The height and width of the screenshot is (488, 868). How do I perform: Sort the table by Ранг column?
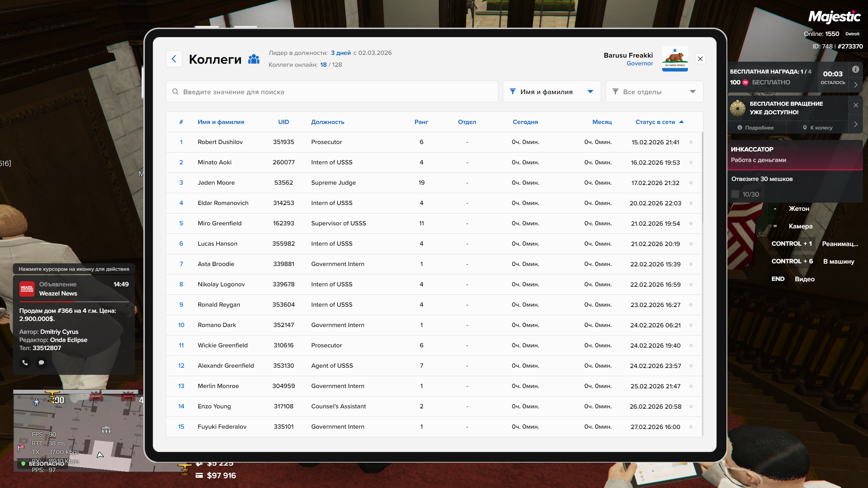coord(421,122)
